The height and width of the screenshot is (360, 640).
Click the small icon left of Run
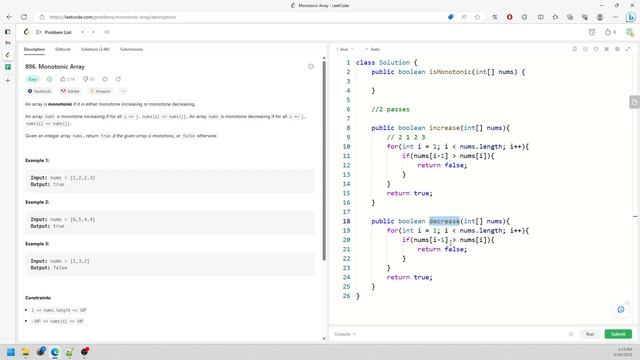571,334
